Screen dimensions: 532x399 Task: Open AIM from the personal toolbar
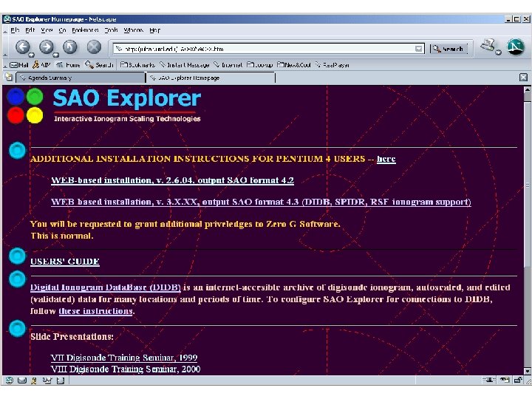[x=41, y=64]
